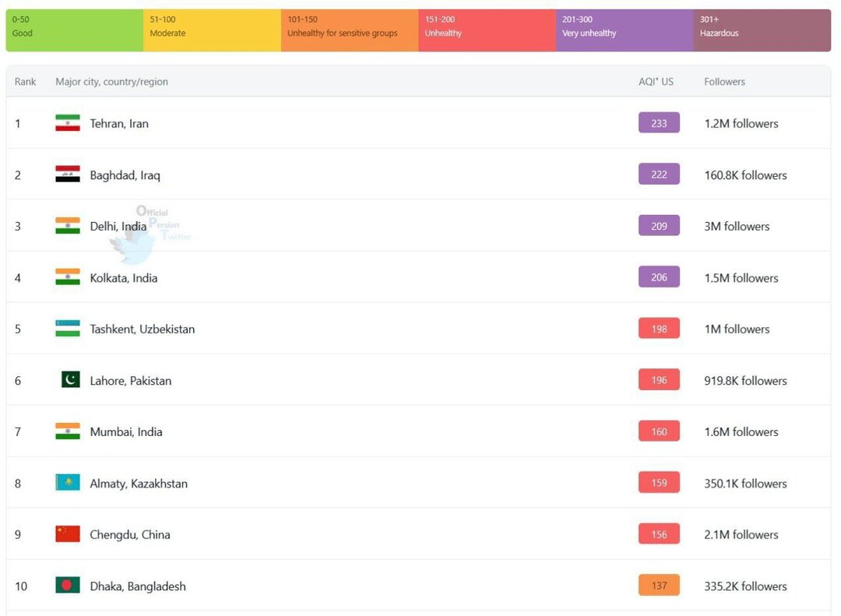841x616 pixels.
Task: Open the Tehran, Iran city link
Action: 119,123
